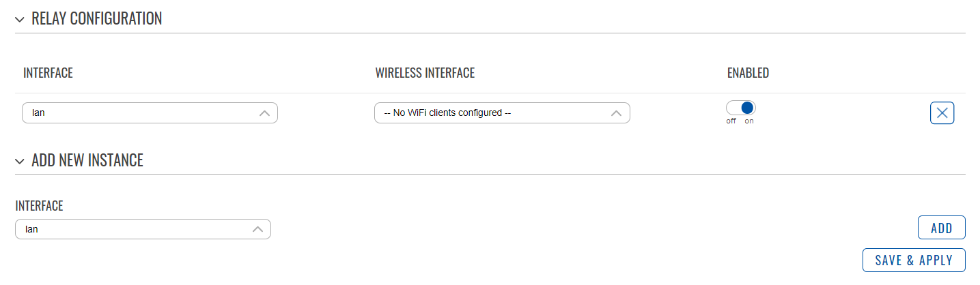Click the Wireless Interface column header
Viewport: 980px width, 285px height.
425,73
